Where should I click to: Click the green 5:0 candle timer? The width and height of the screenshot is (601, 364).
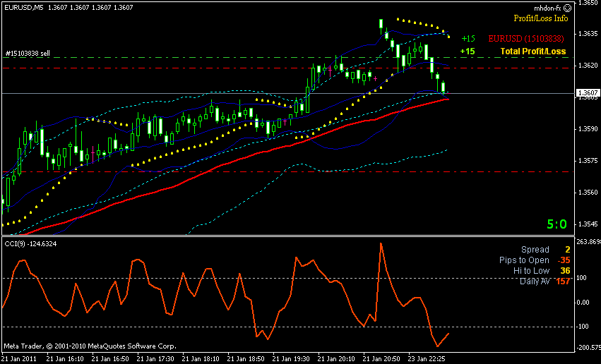[x=557, y=224]
